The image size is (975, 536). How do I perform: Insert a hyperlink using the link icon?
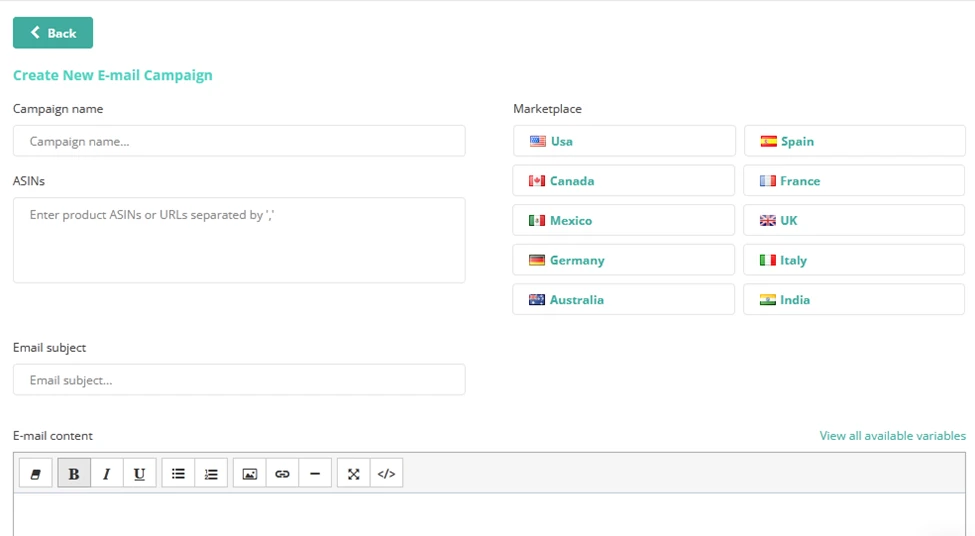(x=282, y=474)
